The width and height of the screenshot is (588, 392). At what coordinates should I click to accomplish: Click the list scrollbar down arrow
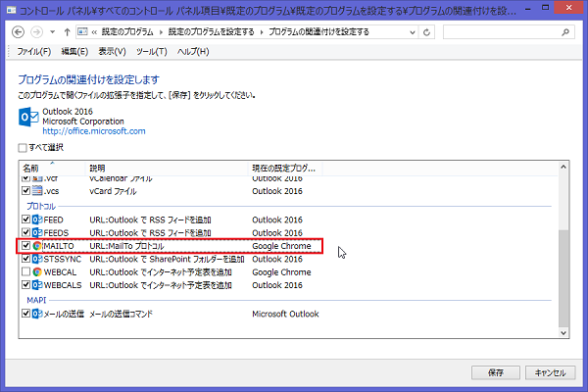pos(563,333)
